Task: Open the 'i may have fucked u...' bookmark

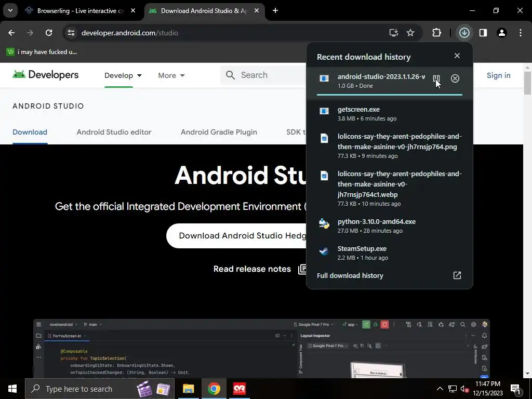Action: (x=42, y=52)
